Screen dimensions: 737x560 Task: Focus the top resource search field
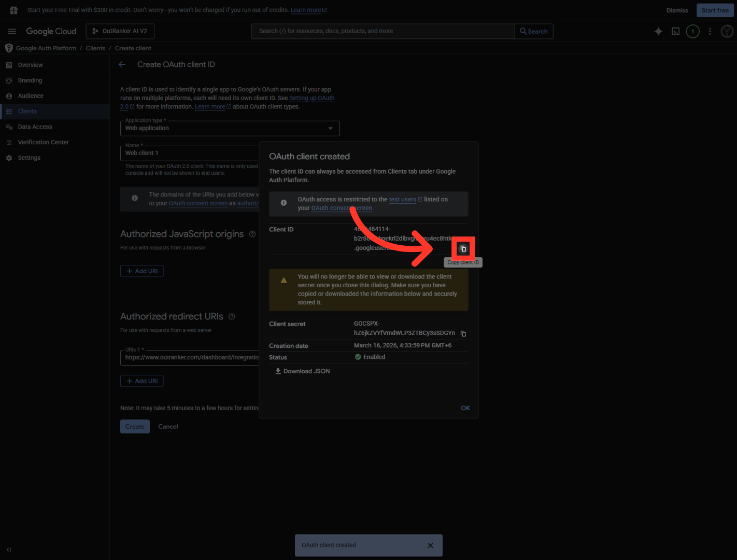[x=383, y=31]
